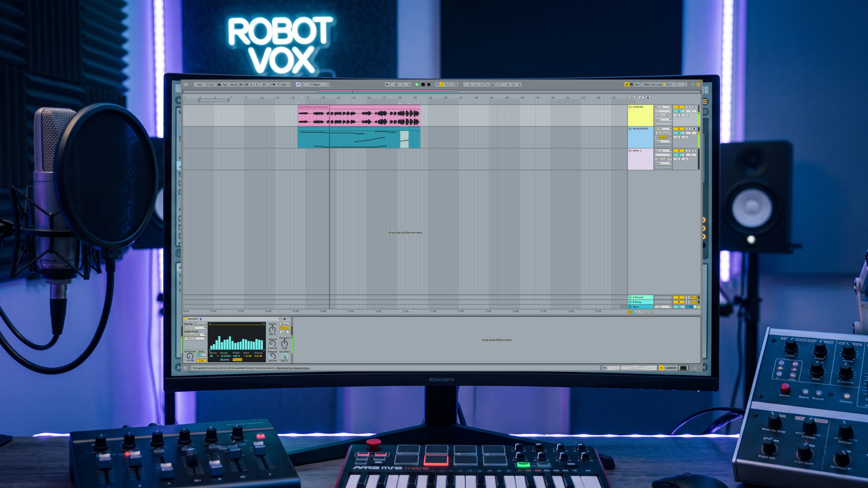This screenshot has width=868, height=488.
Task: Arm Arrangement Record with the circle button
Action: click(x=429, y=84)
